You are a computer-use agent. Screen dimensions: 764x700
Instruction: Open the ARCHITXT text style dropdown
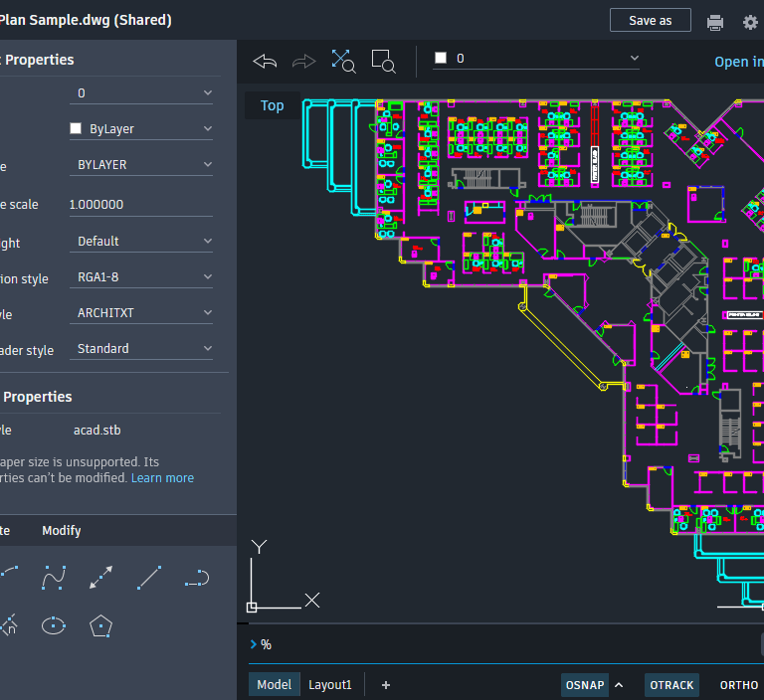(x=141, y=313)
